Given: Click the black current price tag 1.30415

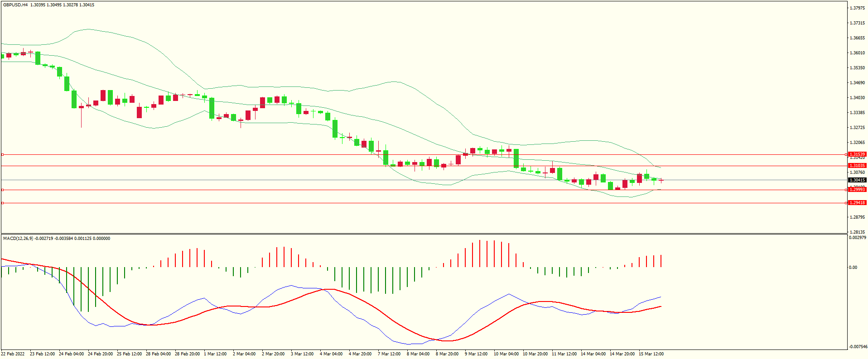Looking at the screenshot, I should tap(857, 180).
